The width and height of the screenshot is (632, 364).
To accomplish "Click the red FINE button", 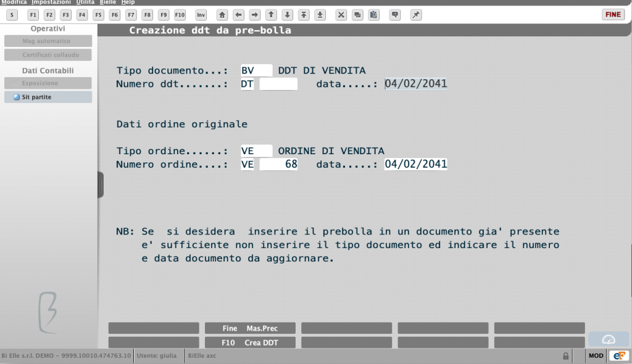I will (613, 15).
